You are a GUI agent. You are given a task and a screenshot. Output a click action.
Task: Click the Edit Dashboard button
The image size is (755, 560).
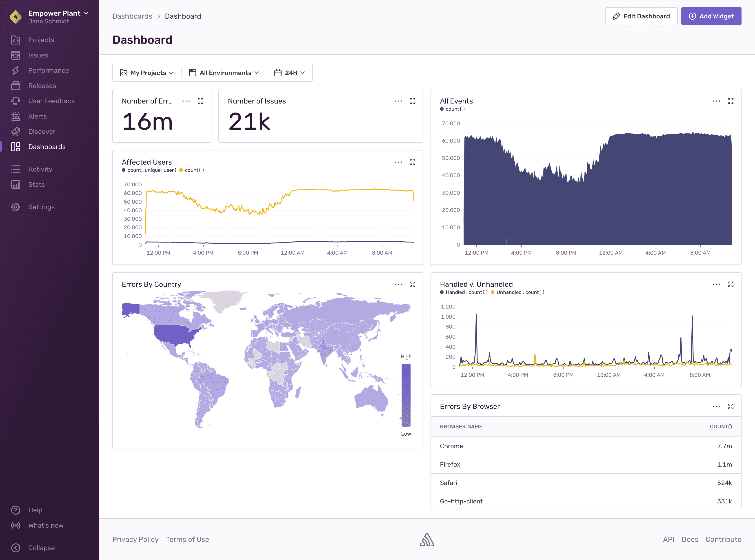click(x=641, y=16)
